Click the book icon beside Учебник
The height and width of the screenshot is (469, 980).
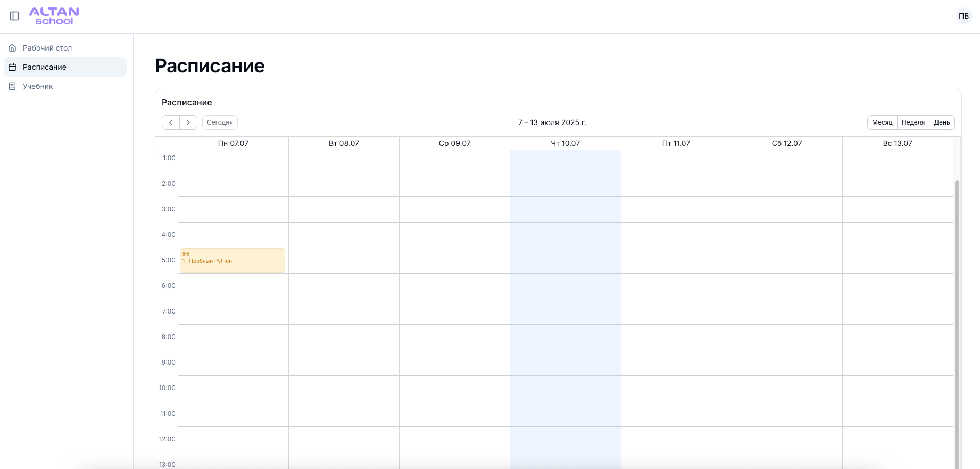12,86
